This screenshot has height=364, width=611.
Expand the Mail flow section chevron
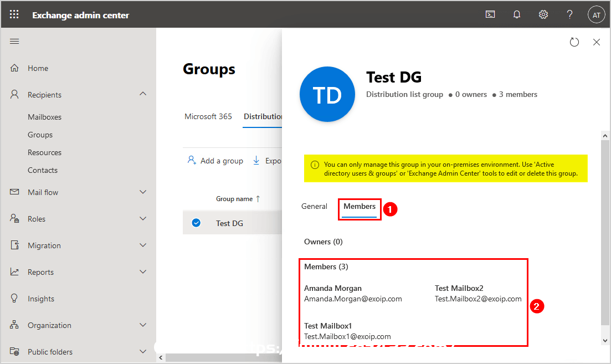pyautogui.click(x=143, y=192)
